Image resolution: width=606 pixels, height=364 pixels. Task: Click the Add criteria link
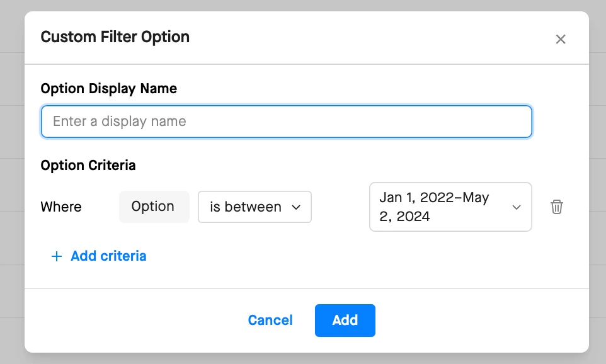(108, 256)
